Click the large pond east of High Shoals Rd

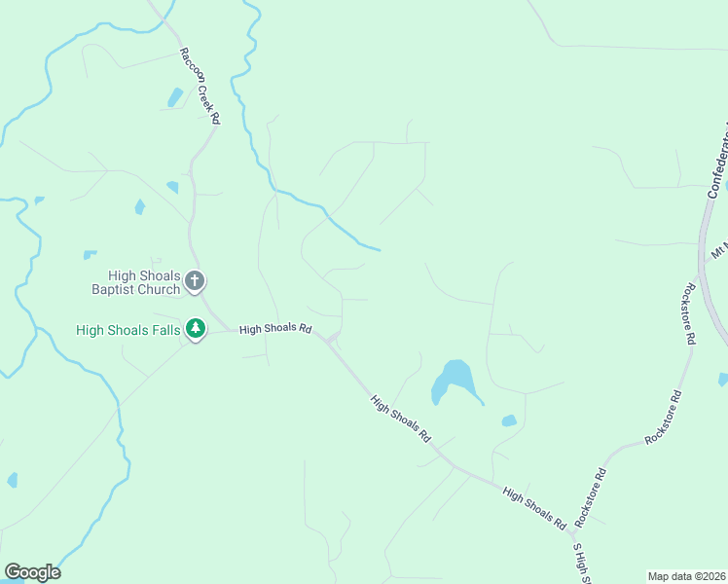454,380
